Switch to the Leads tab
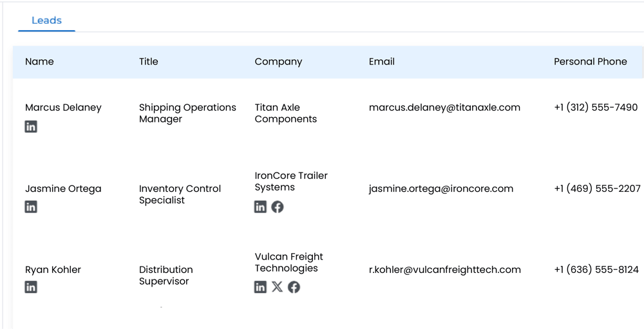The height and width of the screenshot is (329, 644). pos(46,21)
